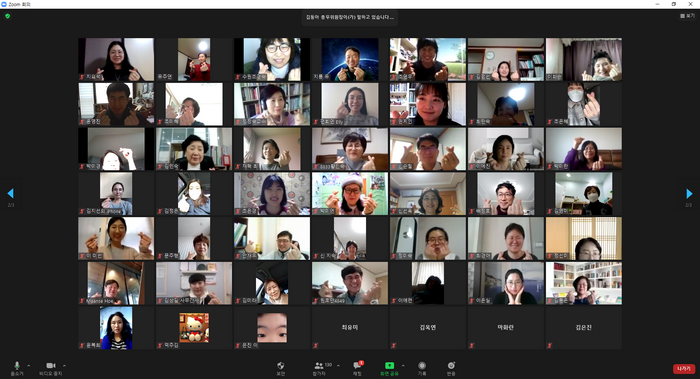Select the 최유미 name-only participant tile
The width and height of the screenshot is (700, 379).
click(x=350, y=328)
